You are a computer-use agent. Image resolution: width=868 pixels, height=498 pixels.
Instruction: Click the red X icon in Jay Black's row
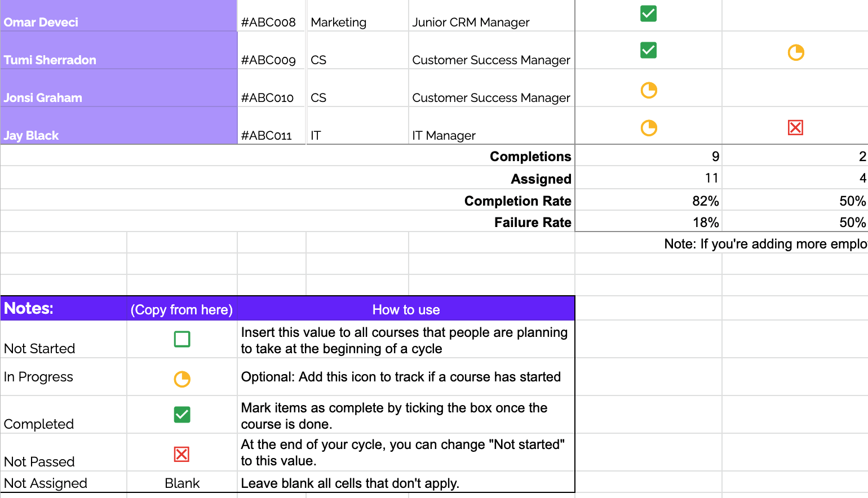click(795, 128)
